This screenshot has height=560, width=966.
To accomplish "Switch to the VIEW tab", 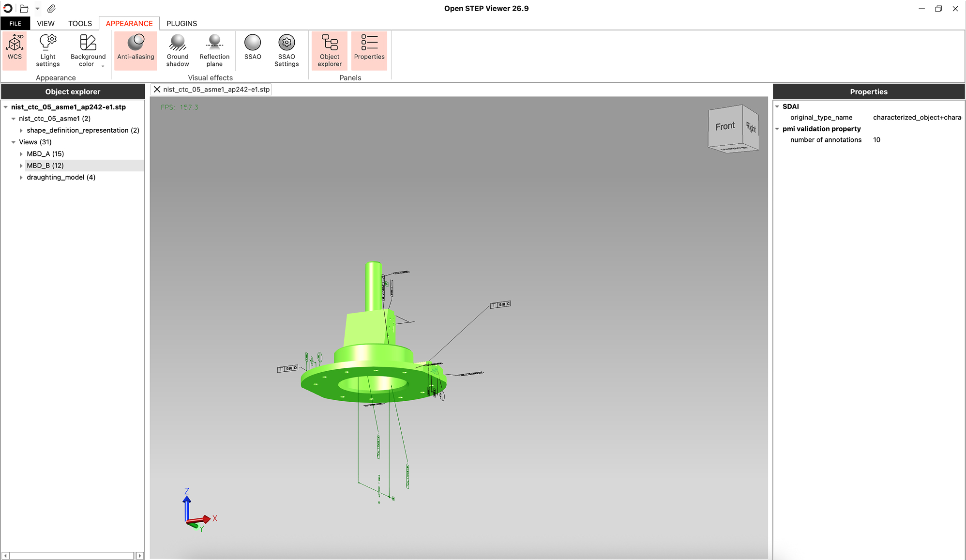I will [x=45, y=23].
